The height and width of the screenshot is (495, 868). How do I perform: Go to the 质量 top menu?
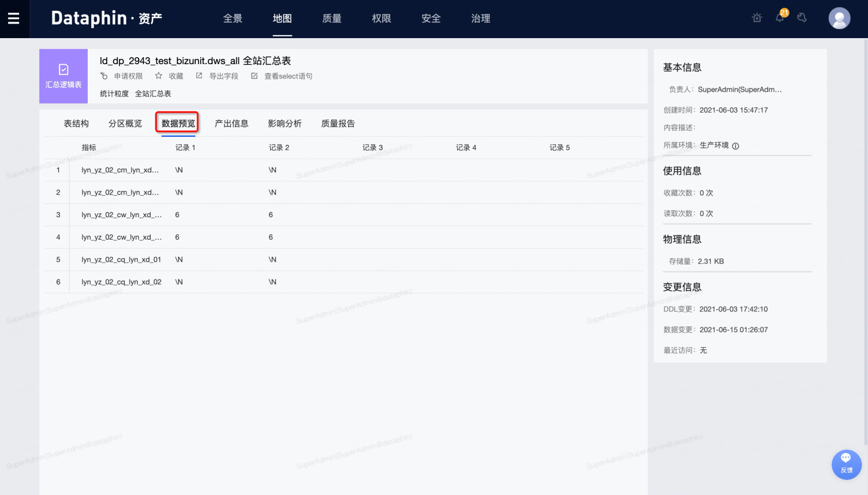click(x=332, y=18)
